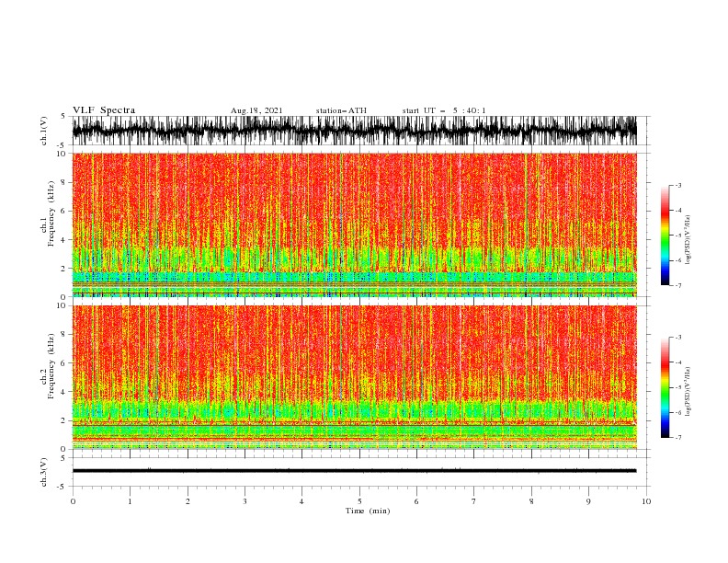Click the 'station=ATH' label
Screen dimensions: 728x563
341,110
